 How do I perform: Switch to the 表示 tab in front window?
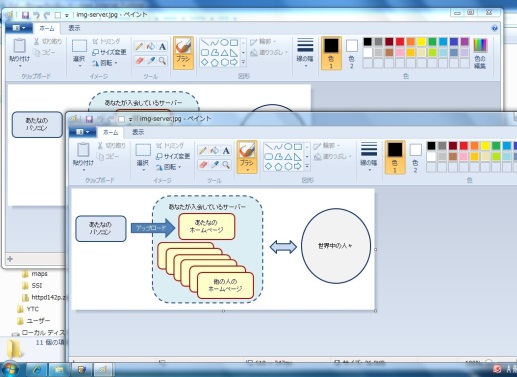tap(138, 132)
